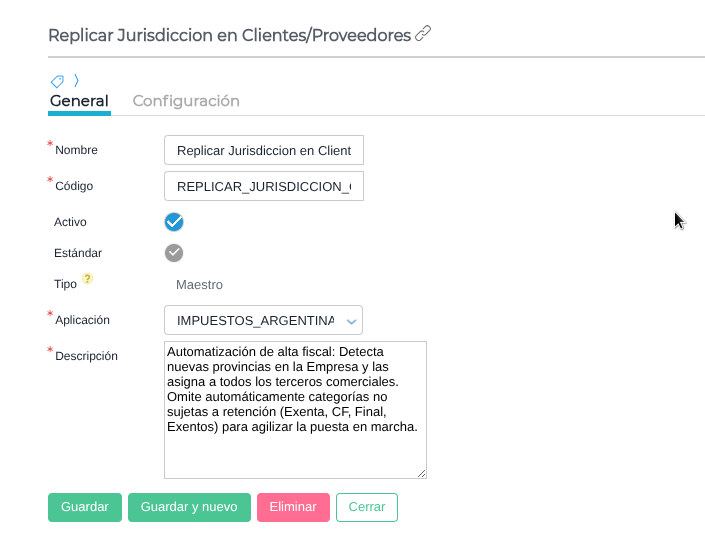
Task: Click the link icon beside the page title
Action: pos(423,35)
